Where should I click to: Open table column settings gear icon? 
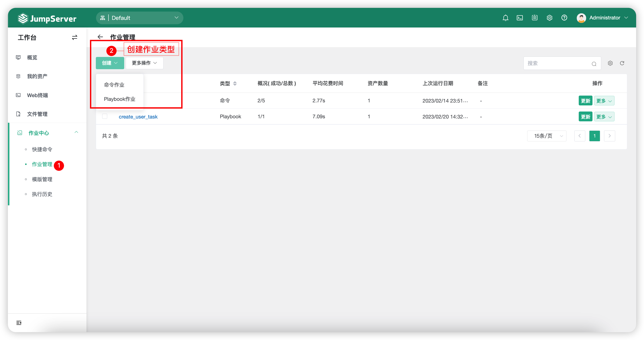click(x=610, y=63)
